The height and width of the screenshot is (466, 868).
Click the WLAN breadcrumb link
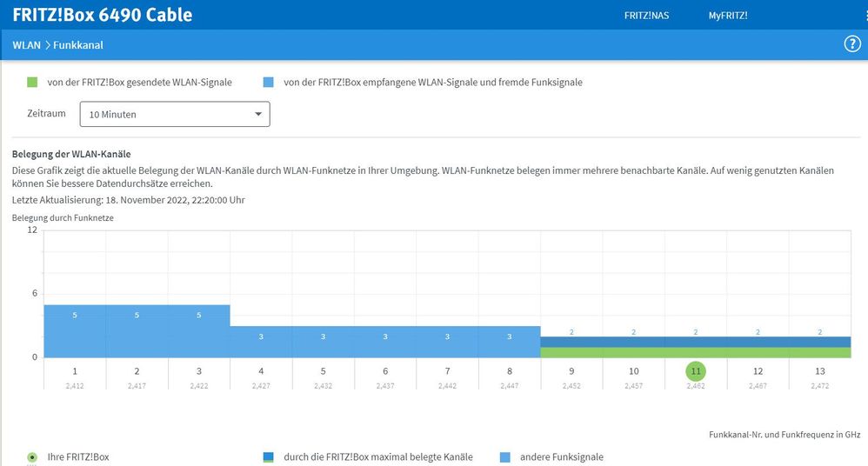[26, 45]
